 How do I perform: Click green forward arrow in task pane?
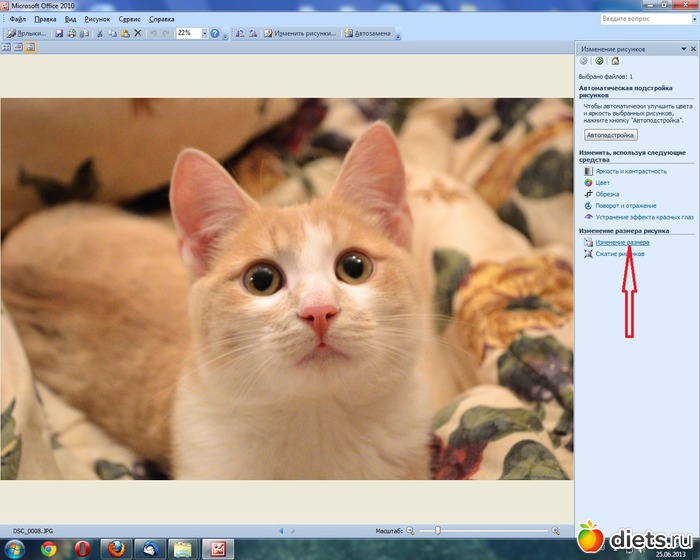[x=599, y=61]
